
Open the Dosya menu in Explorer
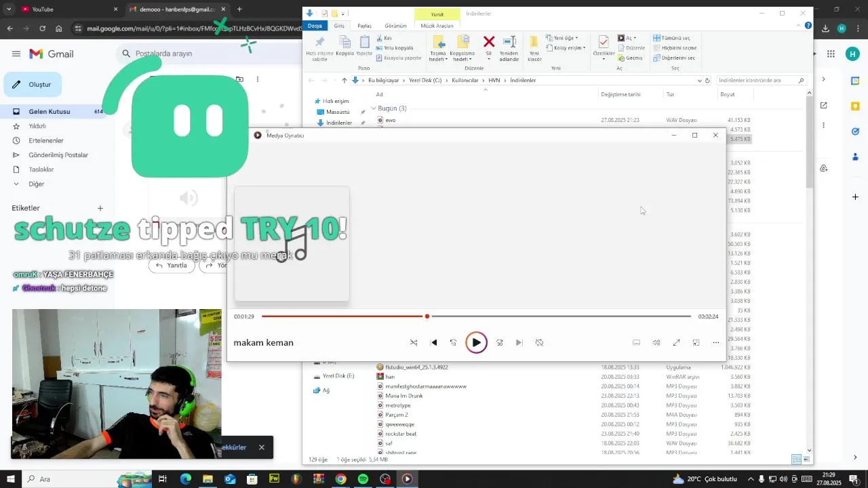click(x=315, y=26)
